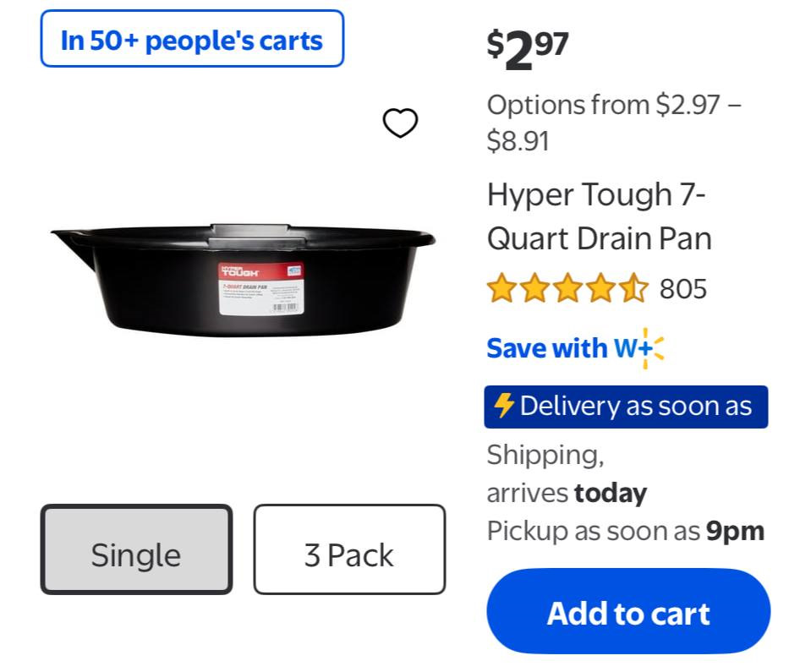Click the $2.97 price
Viewport: 811px width, 672px height.
tap(527, 49)
